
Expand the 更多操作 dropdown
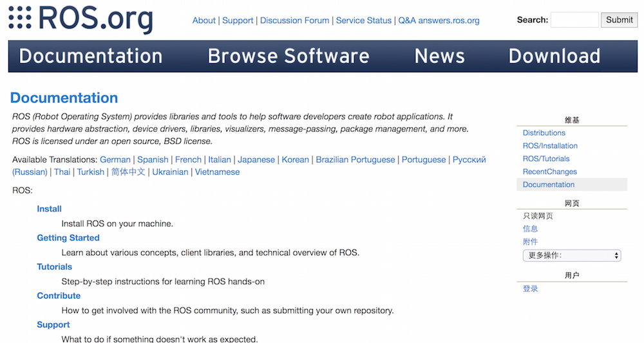coord(572,255)
